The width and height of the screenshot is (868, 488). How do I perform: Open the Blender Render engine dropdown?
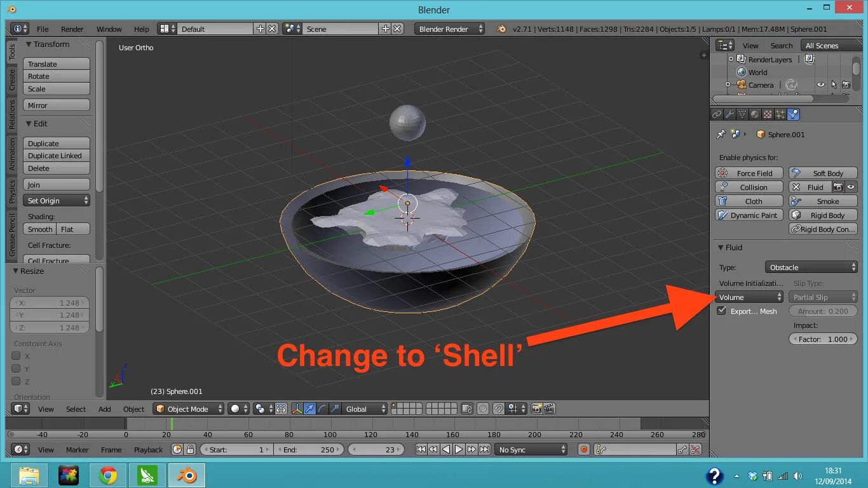point(449,29)
